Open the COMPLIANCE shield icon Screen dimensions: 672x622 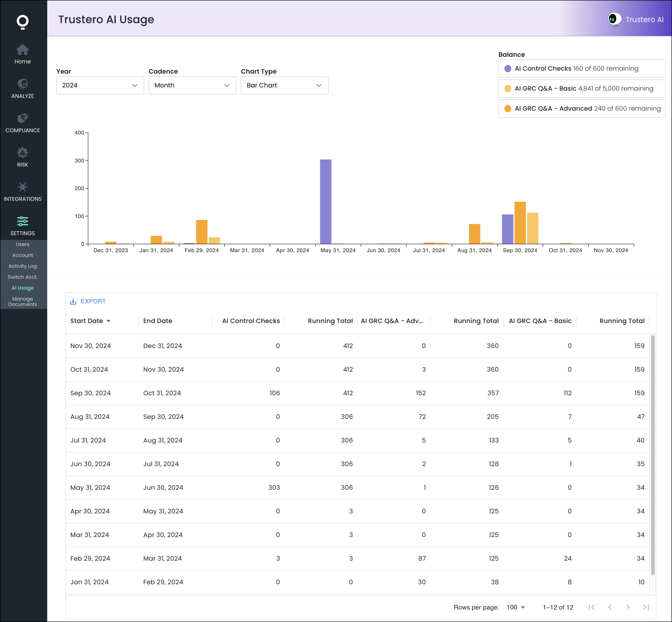23,118
